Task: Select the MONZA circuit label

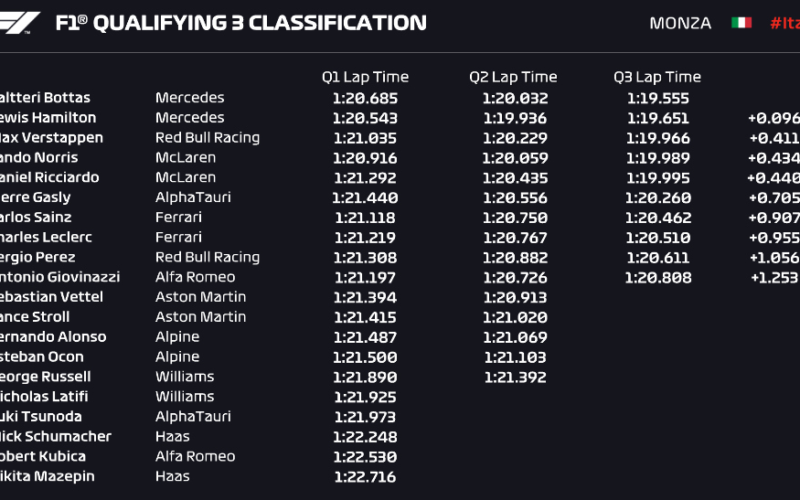Action: click(x=680, y=23)
